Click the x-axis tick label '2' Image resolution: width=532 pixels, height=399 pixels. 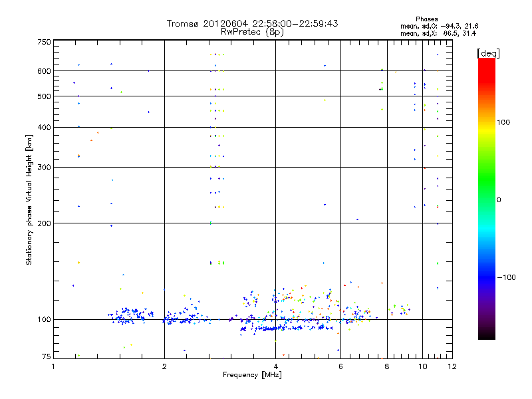[x=164, y=366]
